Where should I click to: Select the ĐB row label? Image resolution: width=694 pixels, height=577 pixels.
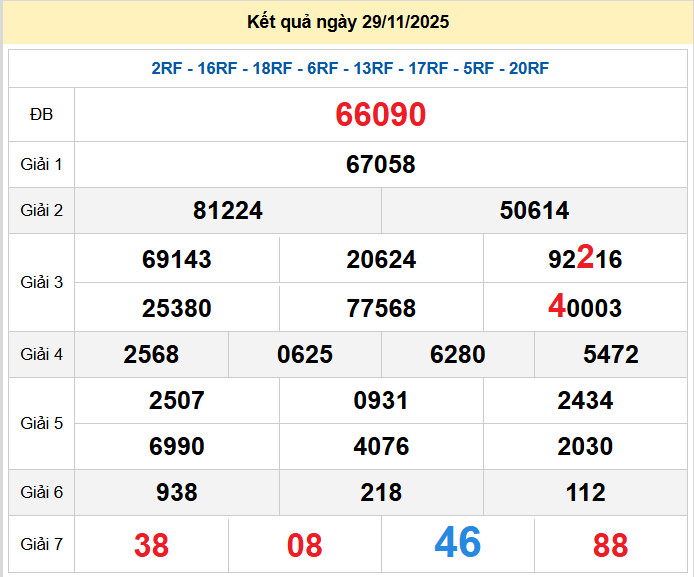click(41, 115)
